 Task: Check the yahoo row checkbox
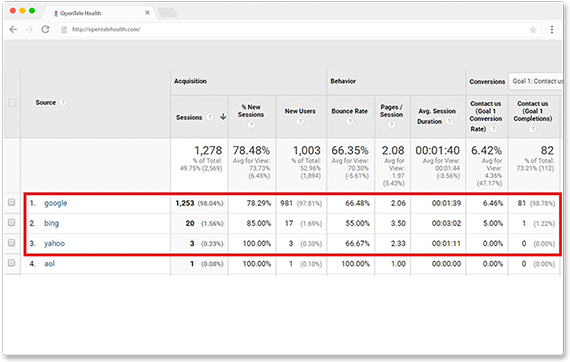[x=12, y=242]
